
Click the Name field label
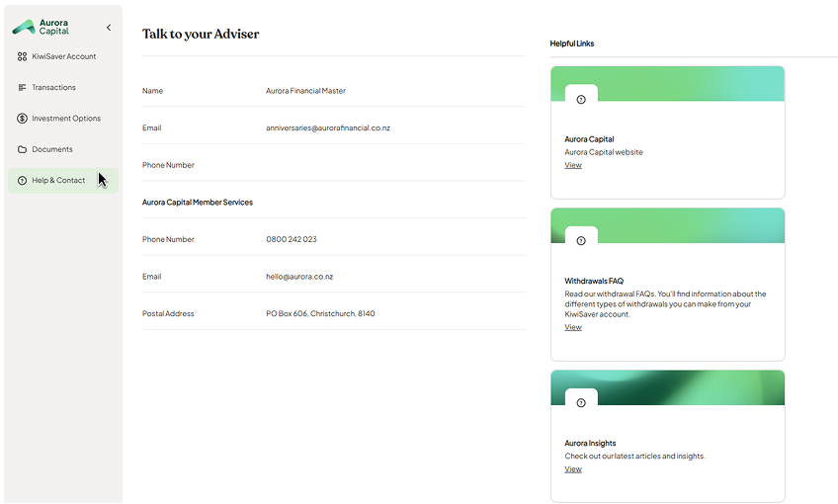click(152, 91)
